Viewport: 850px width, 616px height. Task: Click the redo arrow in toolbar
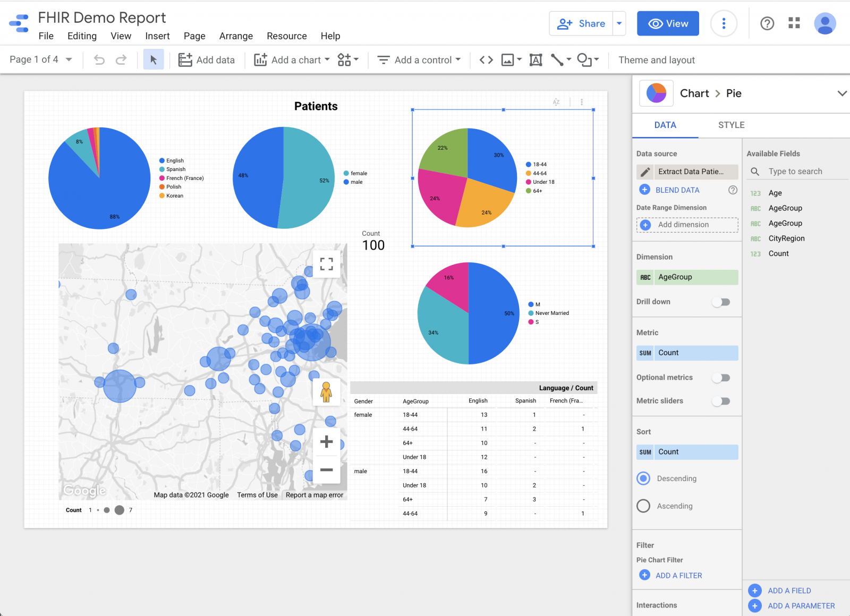pyautogui.click(x=121, y=60)
